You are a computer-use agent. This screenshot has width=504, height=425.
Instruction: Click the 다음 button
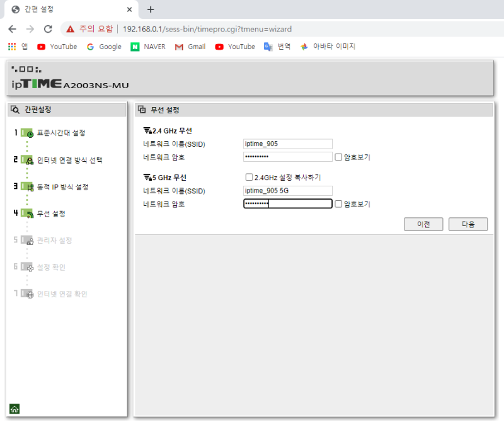click(x=467, y=224)
